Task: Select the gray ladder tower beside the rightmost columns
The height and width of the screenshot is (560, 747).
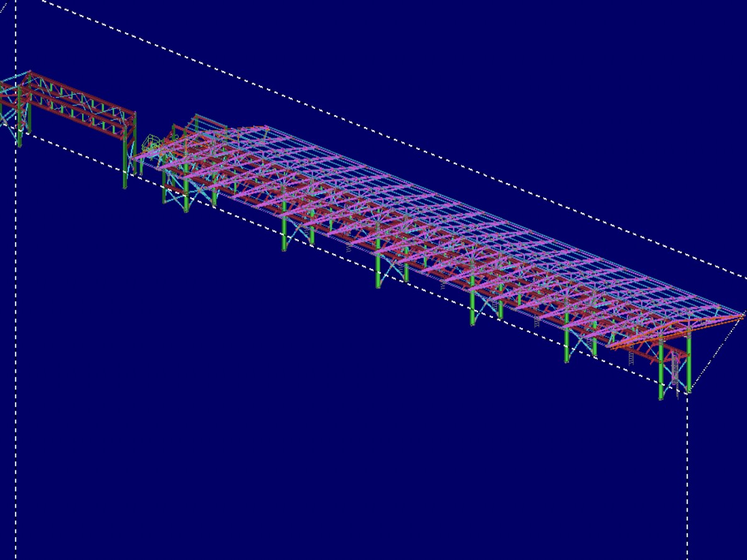Action: point(675,373)
